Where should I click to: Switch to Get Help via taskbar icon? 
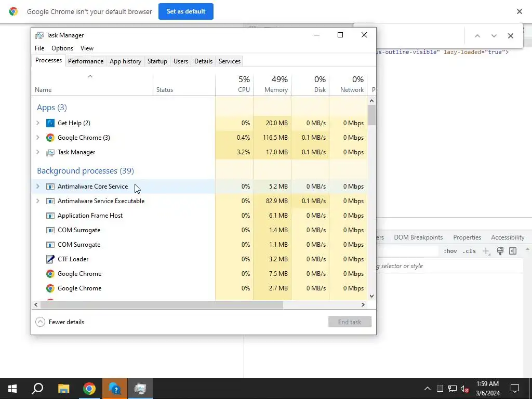[x=115, y=389]
